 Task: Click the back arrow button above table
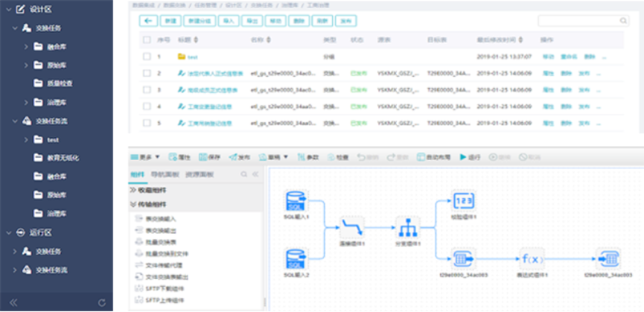[148, 22]
